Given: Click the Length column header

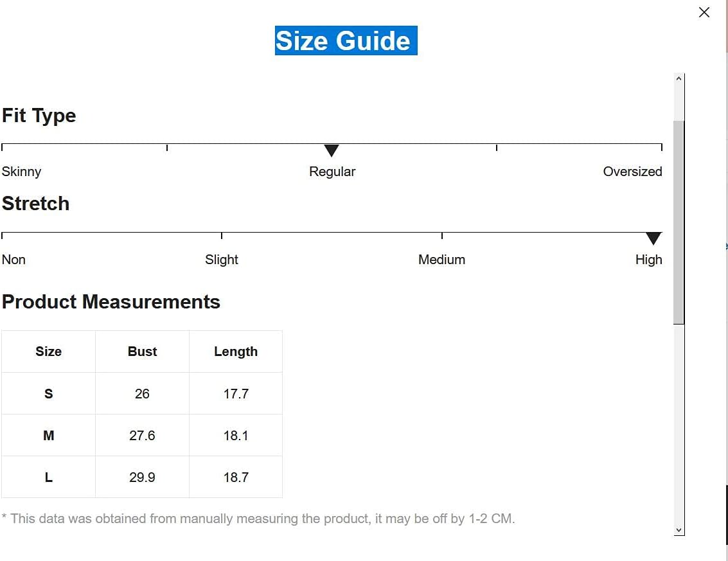Looking at the screenshot, I should [236, 352].
